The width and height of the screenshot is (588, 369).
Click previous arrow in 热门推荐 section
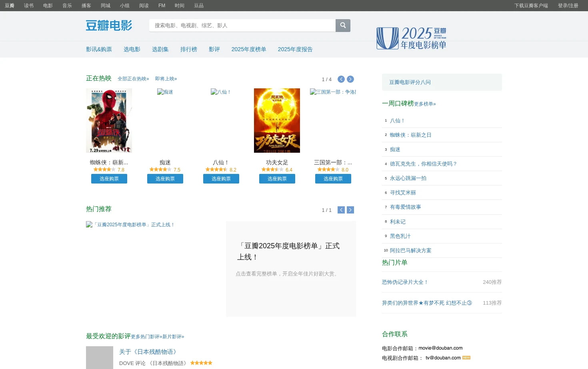pyautogui.click(x=341, y=210)
